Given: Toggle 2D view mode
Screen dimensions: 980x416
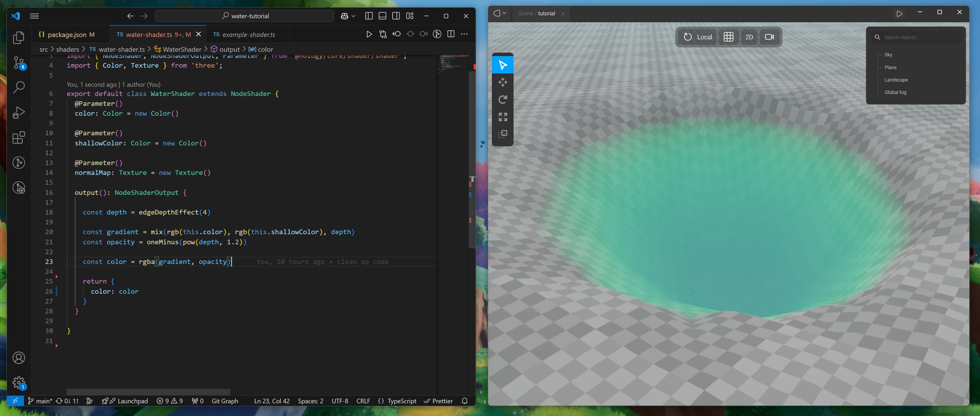Looking at the screenshot, I should 749,37.
